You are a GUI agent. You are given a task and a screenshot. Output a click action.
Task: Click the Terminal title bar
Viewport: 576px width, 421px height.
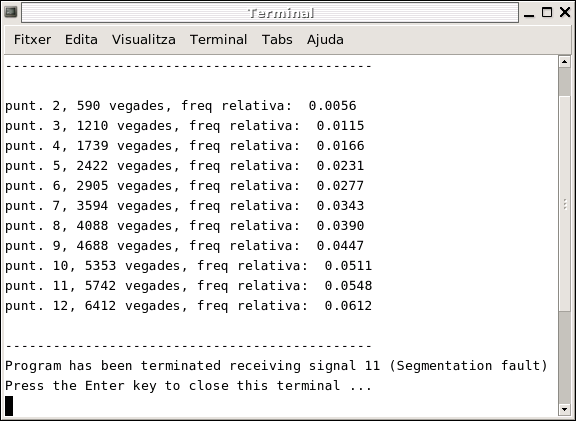(x=270, y=12)
